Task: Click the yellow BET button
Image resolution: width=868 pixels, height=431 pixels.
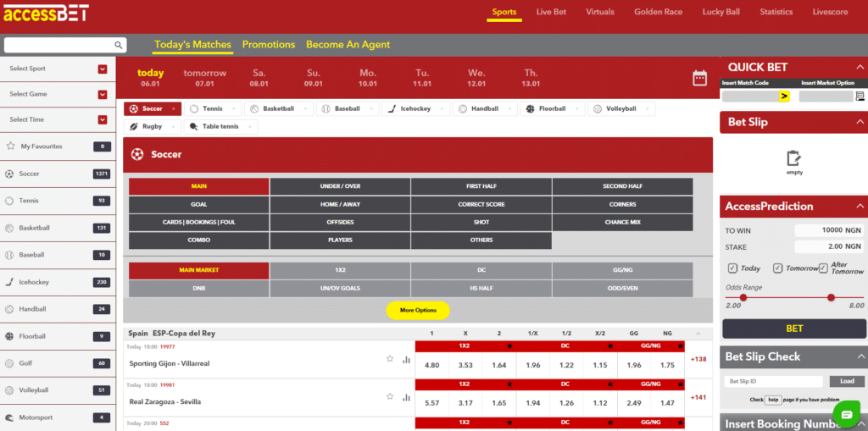Action: click(x=793, y=329)
